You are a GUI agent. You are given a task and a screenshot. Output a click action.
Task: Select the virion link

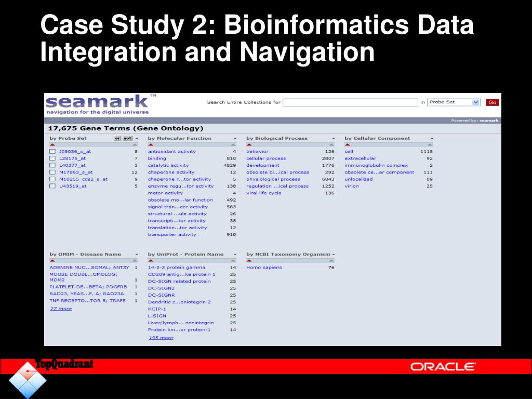(x=352, y=187)
